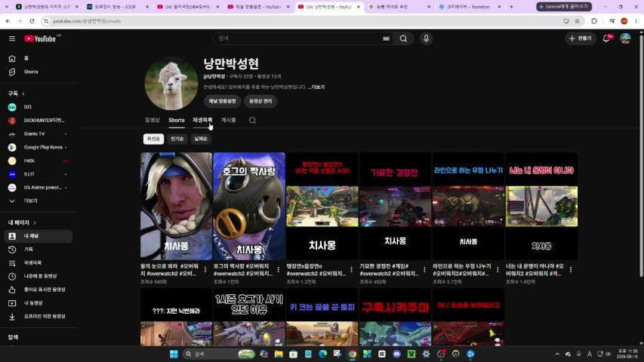Open Hebi subscription channel
Image resolution: width=644 pixels, height=362 pixels.
click(39, 161)
